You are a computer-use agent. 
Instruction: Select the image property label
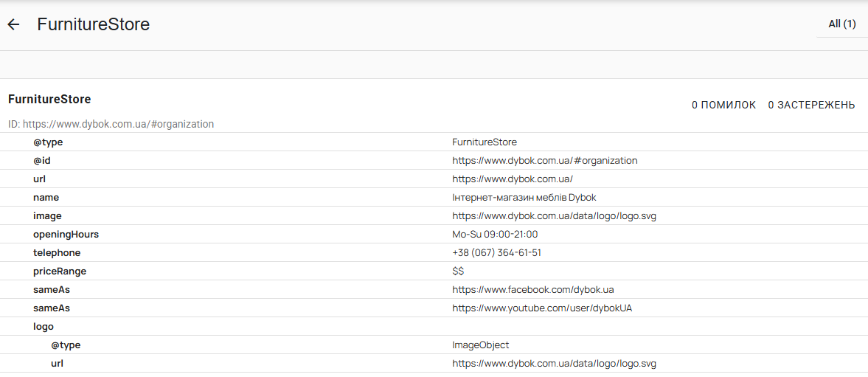(47, 216)
